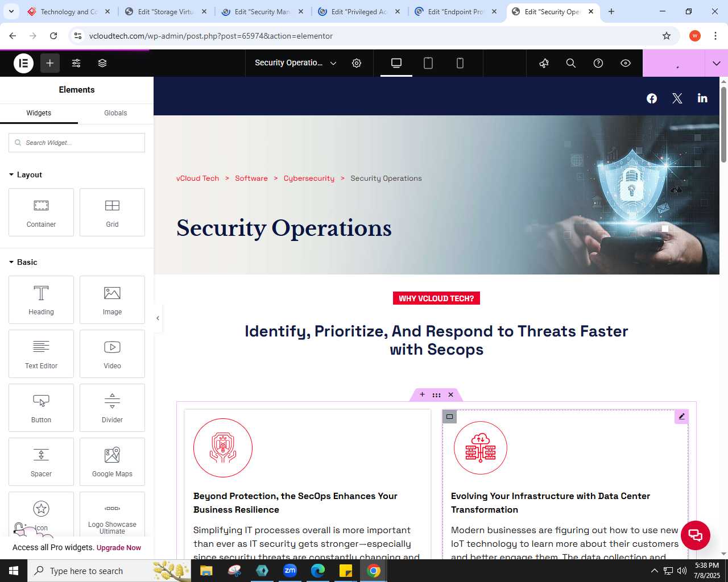The height and width of the screenshot is (582, 728).
Task: Select the Logo Showcase Ultimate widget
Action: click(112, 514)
